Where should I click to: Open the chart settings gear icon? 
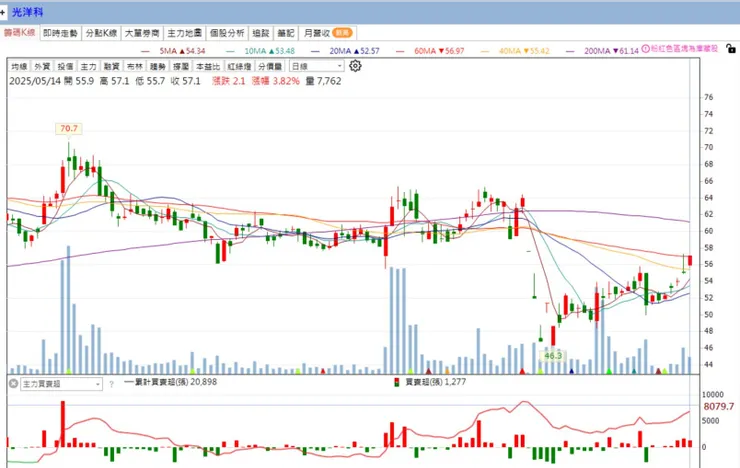pyautogui.click(x=355, y=66)
